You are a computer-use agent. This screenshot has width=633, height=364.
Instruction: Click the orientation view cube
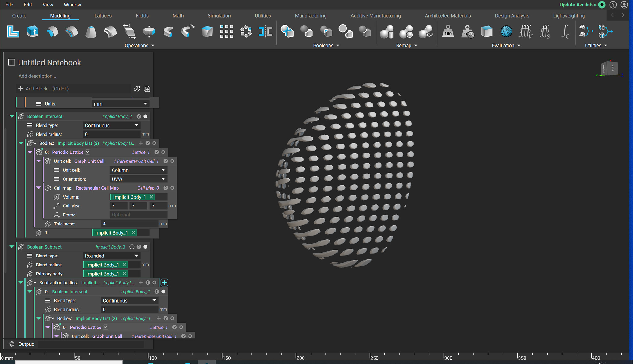[609, 69]
